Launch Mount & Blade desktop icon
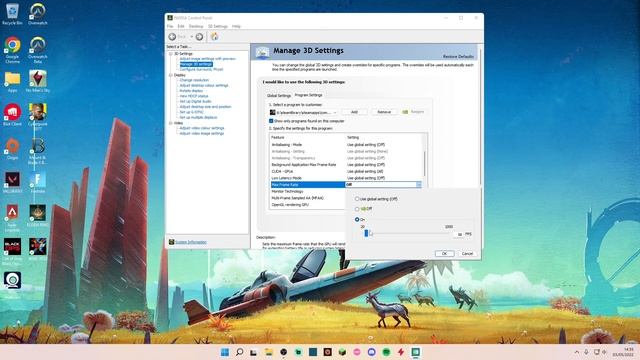Screen dimensions: 640x360 (x=38, y=151)
